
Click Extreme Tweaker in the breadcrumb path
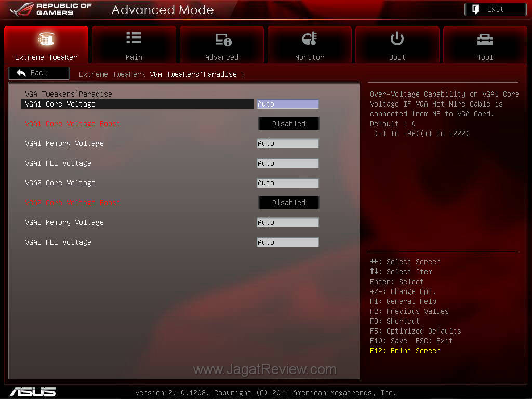110,74
